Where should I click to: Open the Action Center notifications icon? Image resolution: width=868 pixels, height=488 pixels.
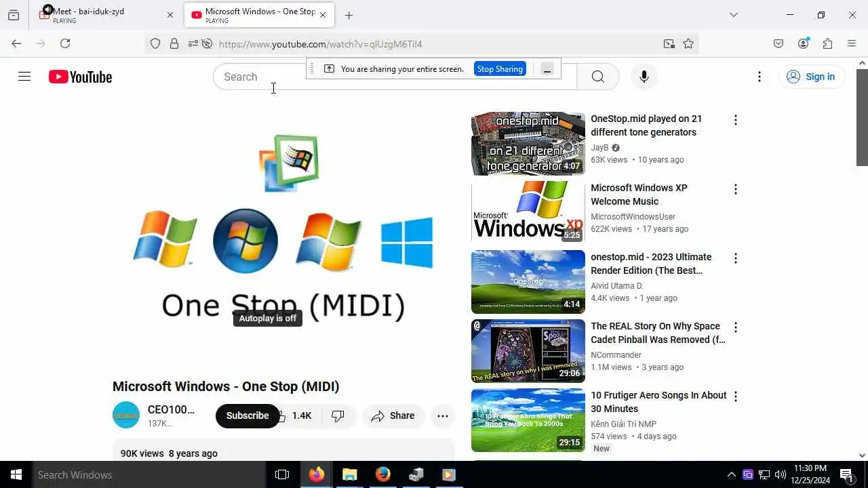point(846,474)
